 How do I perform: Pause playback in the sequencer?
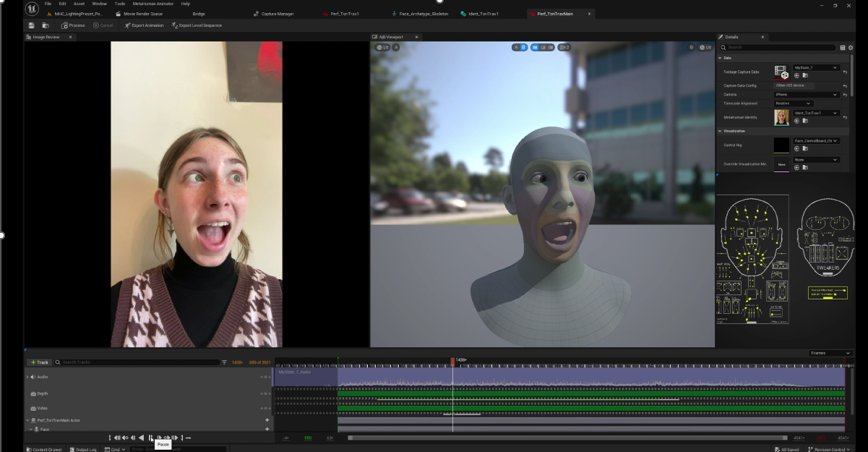coord(151,438)
